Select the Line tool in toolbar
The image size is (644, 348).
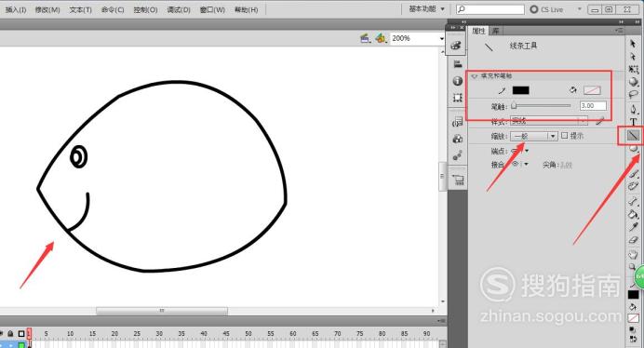[x=633, y=135]
